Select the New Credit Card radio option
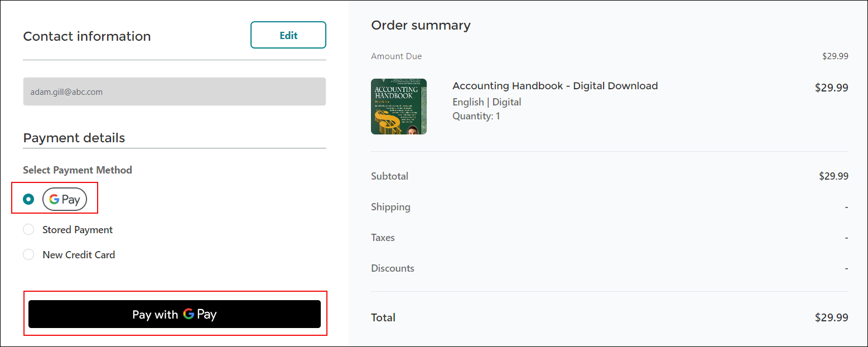The height and width of the screenshot is (347, 868). [28, 255]
